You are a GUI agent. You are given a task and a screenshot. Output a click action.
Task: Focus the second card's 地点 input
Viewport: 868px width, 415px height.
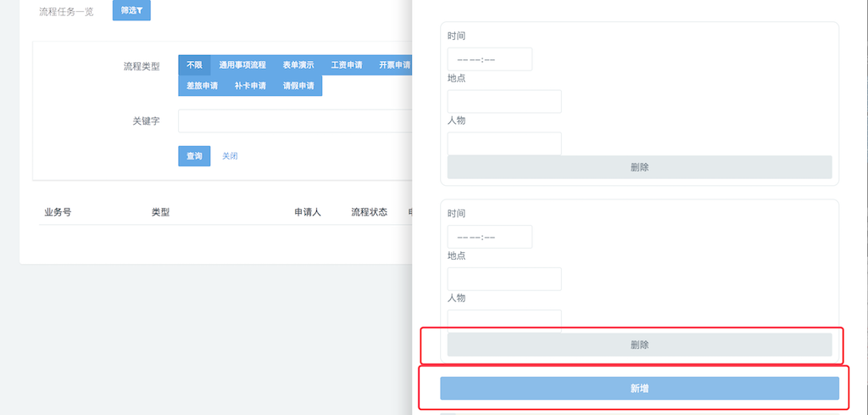click(504, 278)
